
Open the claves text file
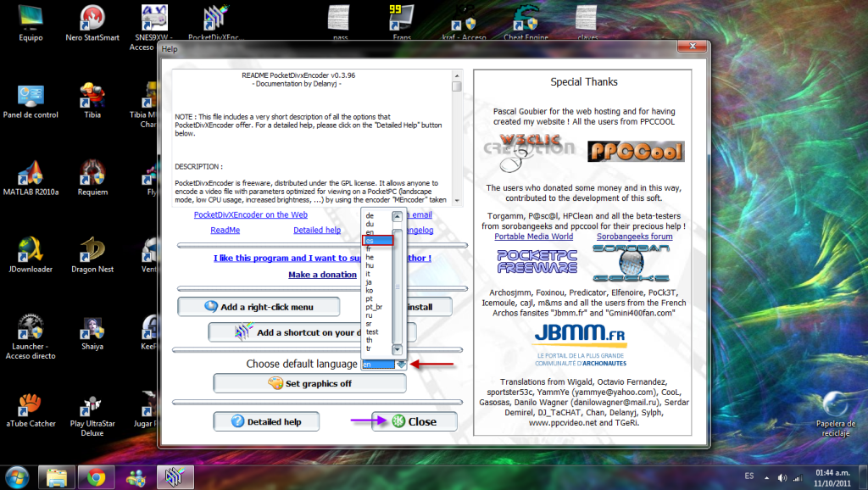(x=587, y=23)
